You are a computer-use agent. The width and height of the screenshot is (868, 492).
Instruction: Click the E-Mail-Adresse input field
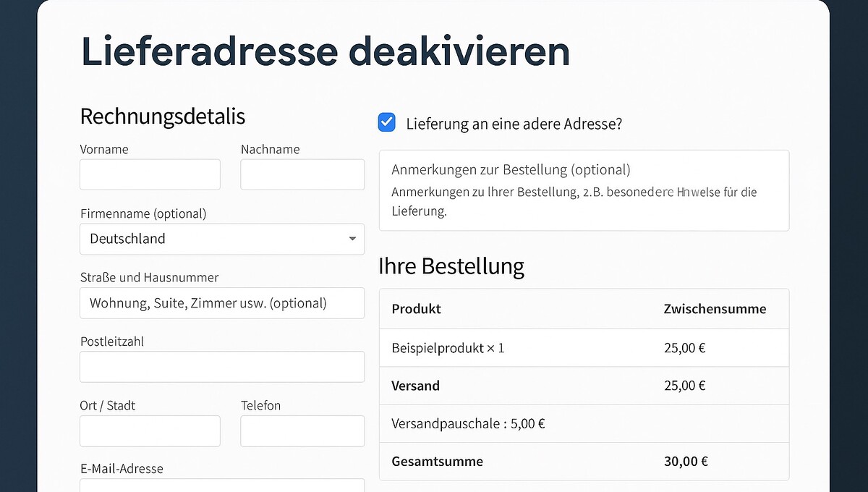pos(221,486)
